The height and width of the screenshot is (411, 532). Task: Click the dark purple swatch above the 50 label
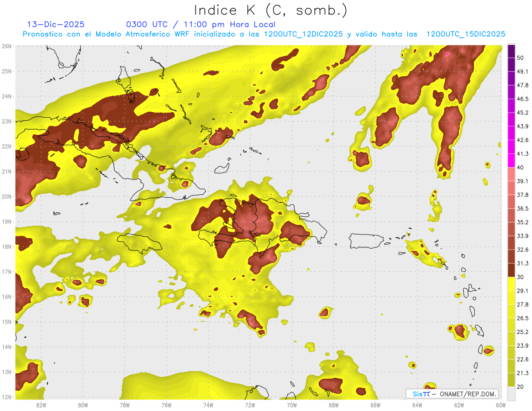(x=511, y=51)
